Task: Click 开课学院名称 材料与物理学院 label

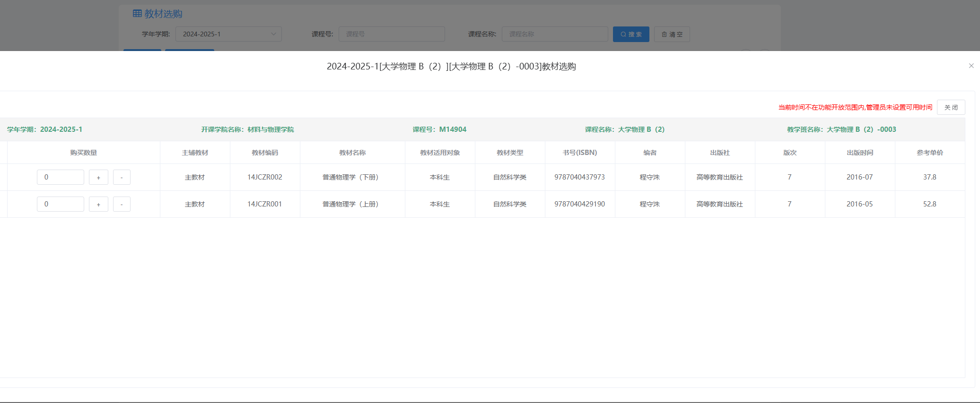Action: click(247, 129)
